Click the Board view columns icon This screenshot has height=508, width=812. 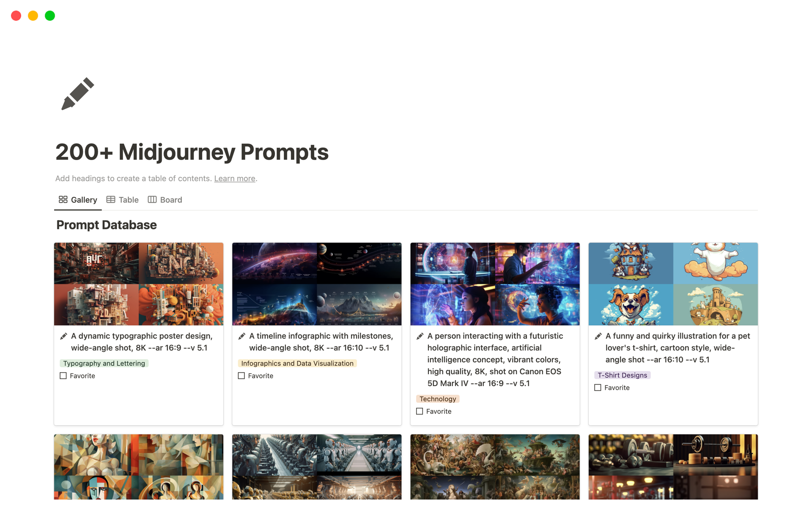(x=152, y=199)
